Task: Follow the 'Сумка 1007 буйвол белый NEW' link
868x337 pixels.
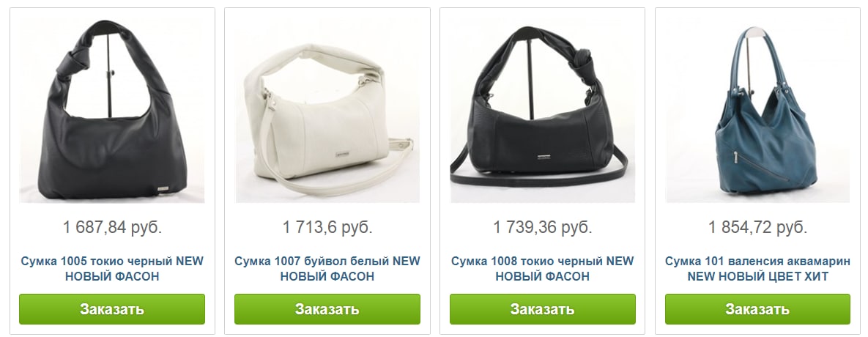Action: click(327, 262)
